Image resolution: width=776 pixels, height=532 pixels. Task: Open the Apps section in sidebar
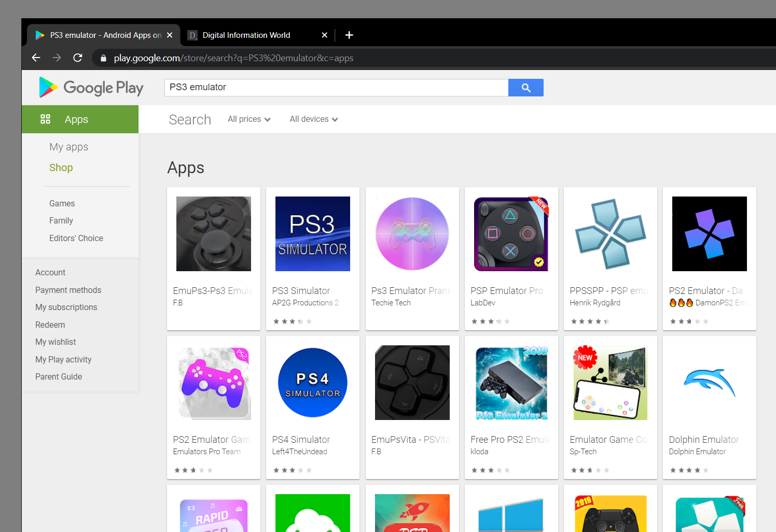pyautogui.click(x=80, y=119)
